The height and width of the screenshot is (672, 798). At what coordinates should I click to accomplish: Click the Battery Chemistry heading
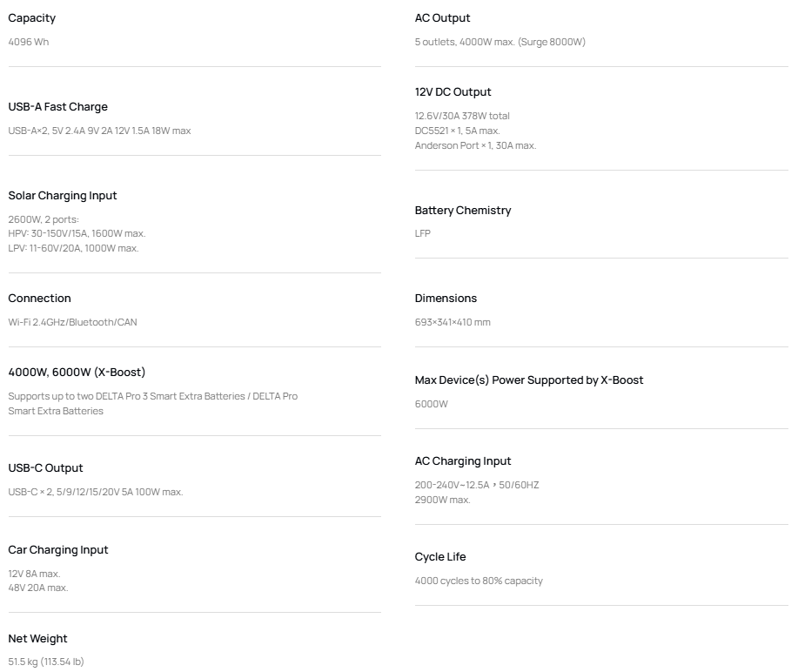463,211
